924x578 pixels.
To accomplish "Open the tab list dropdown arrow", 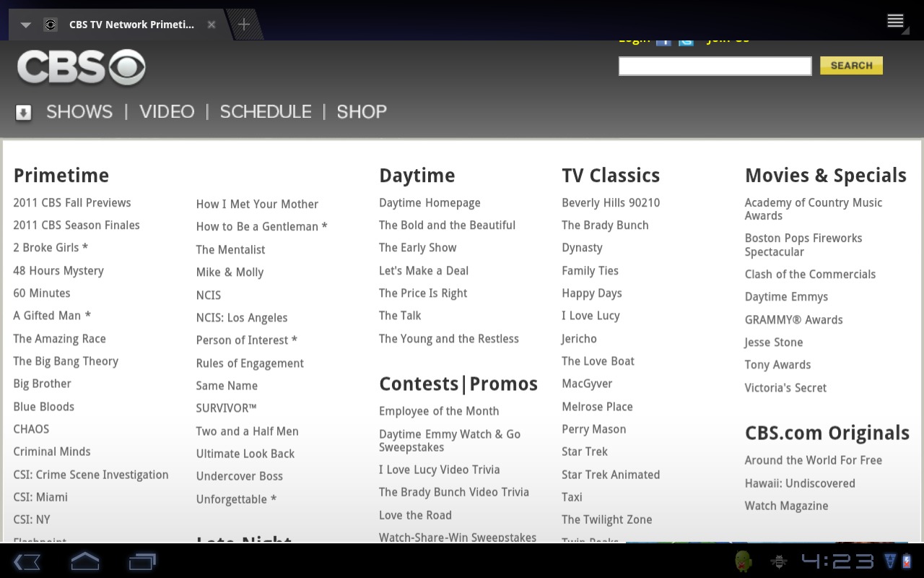I will (x=26, y=25).
